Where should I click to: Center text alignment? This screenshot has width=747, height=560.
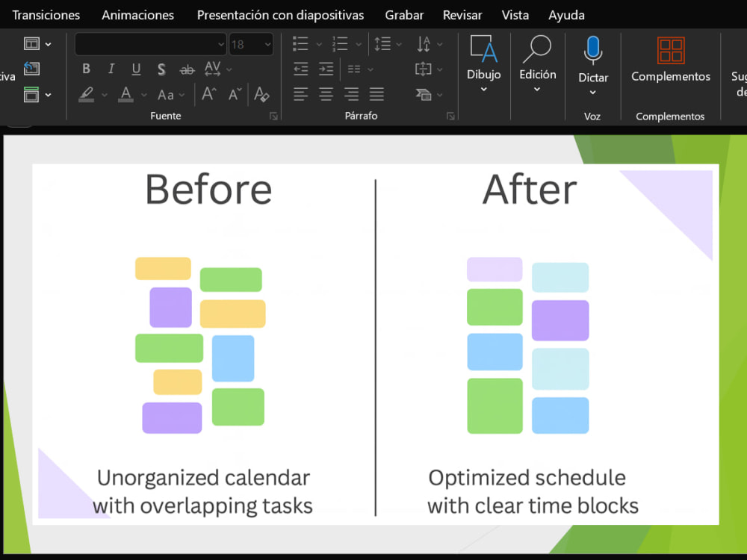[326, 94]
